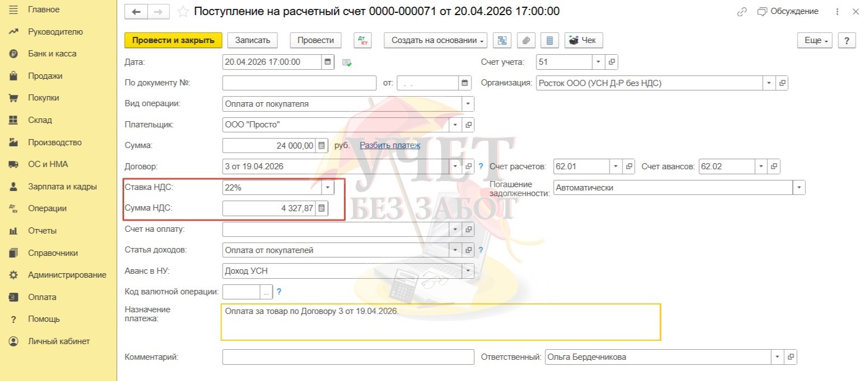Screen dimensions: 868x381
Task: Show hint for Статья доходов
Action: pos(480,250)
